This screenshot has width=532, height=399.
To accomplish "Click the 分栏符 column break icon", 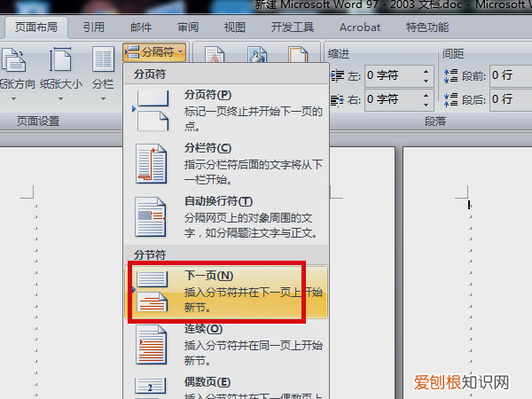I will pos(152,164).
